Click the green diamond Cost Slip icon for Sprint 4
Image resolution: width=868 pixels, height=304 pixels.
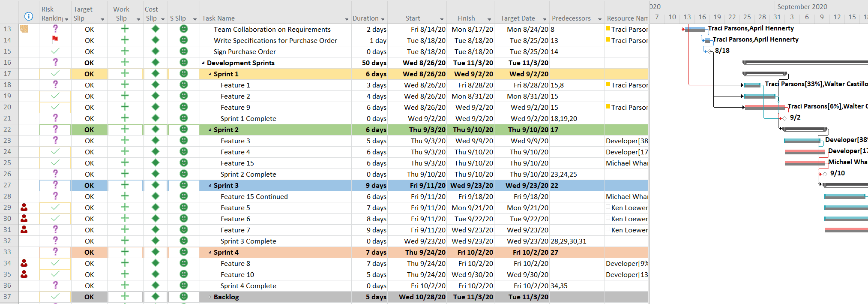pos(156,252)
